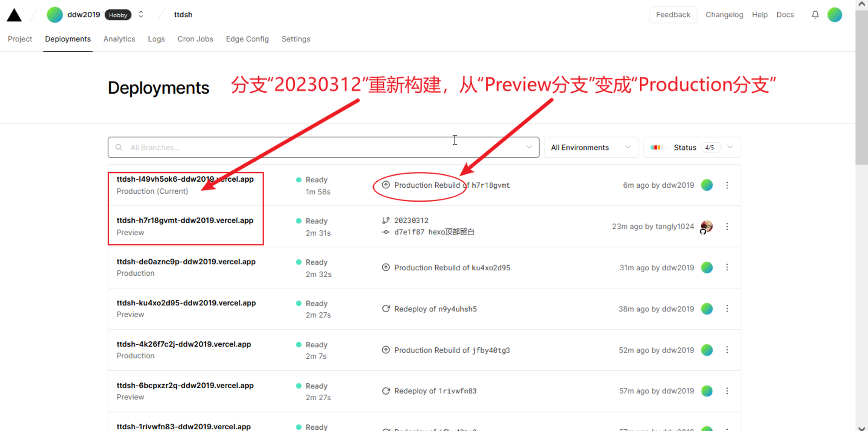Open the Cron Jobs tab
Screen dimensions: 868x431
pyautogui.click(x=195, y=39)
